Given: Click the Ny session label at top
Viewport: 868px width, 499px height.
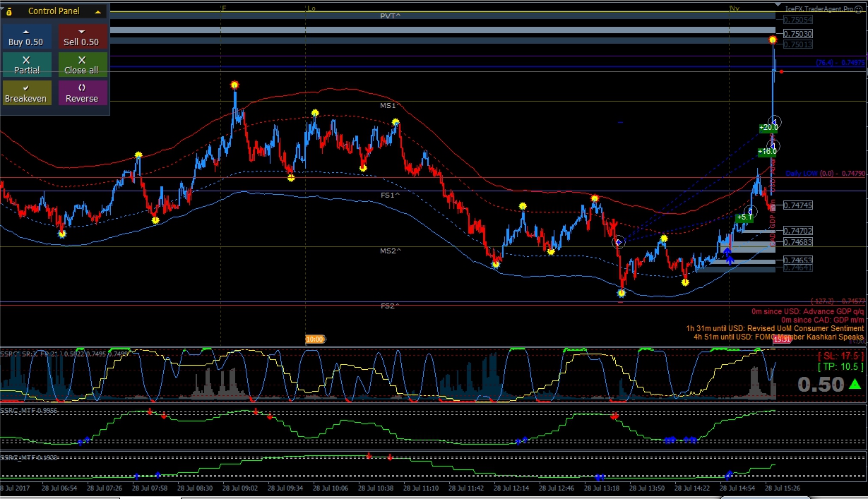Looking at the screenshot, I should click(734, 8).
